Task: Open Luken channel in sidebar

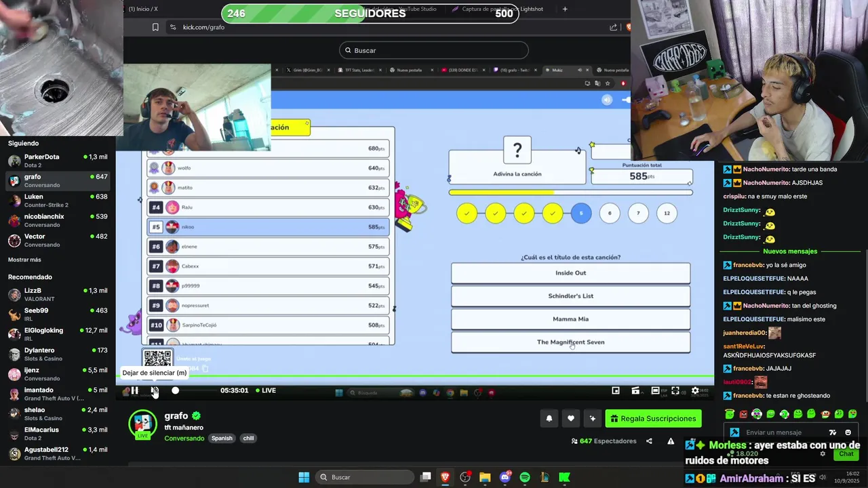Action: click(x=58, y=201)
